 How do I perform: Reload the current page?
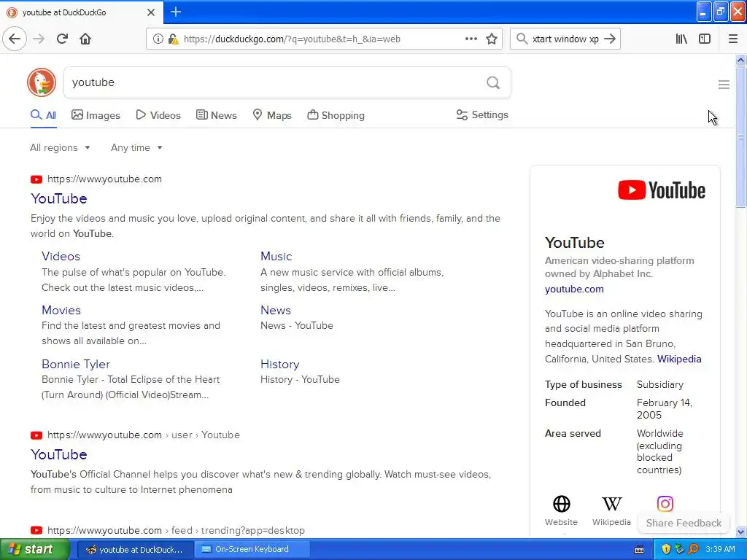62,39
